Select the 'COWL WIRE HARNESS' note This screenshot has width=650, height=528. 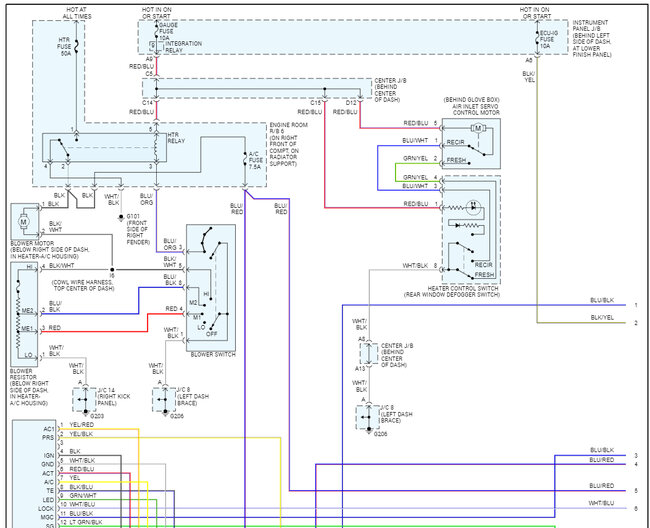pyautogui.click(x=83, y=285)
